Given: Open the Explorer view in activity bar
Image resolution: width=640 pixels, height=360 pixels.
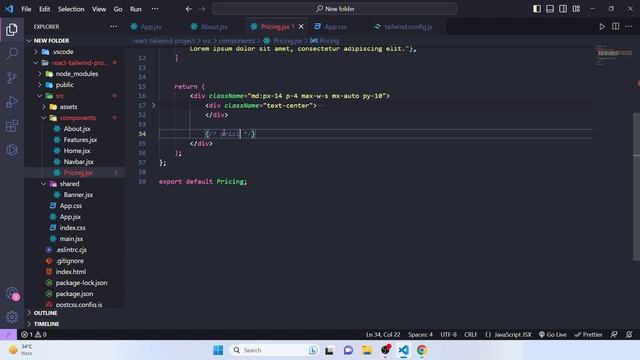Looking at the screenshot, I should coord(12,29).
